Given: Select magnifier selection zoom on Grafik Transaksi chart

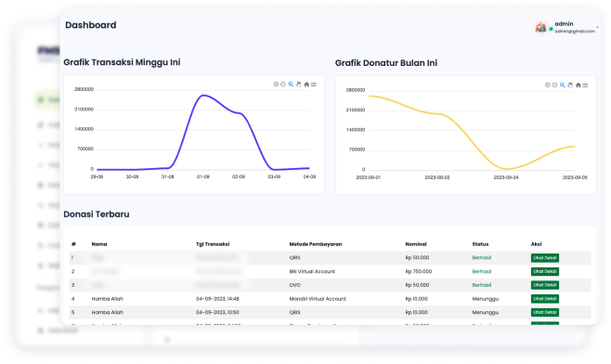Looking at the screenshot, I should coord(291,84).
